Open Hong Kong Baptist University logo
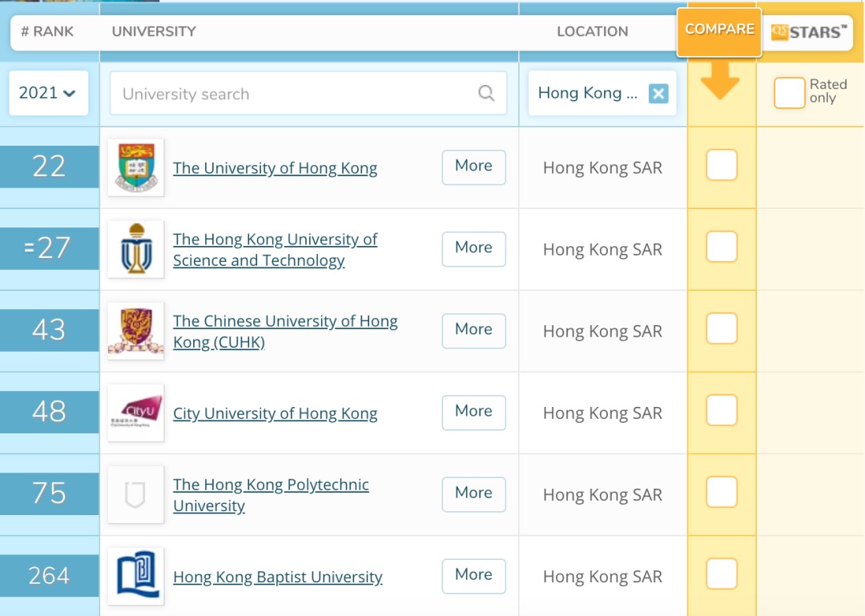865x616 pixels. [x=135, y=576]
